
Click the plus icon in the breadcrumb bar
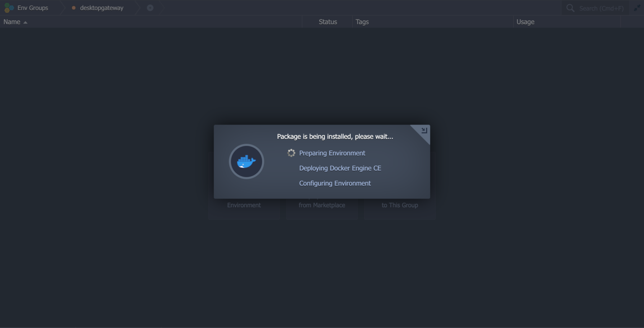point(150,8)
